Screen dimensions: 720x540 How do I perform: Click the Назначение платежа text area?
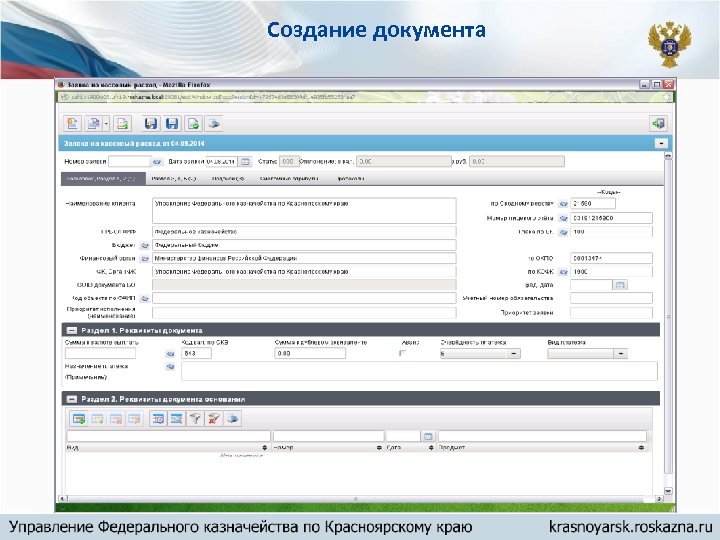(x=419, y=371)
